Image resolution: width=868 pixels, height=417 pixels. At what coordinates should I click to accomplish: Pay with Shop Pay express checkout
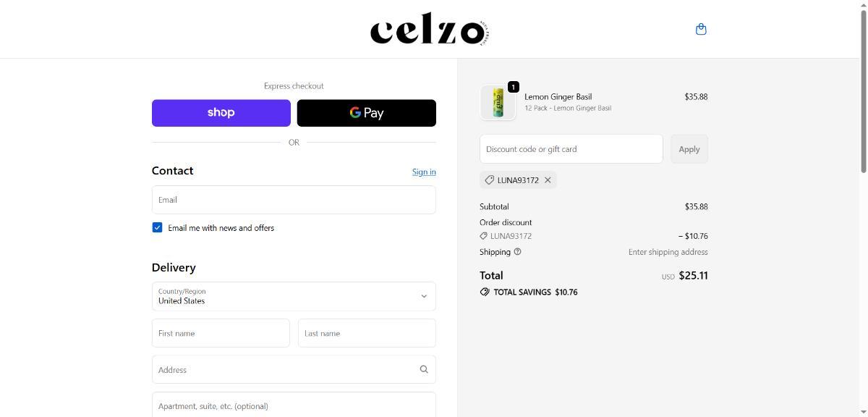point(221,113)
